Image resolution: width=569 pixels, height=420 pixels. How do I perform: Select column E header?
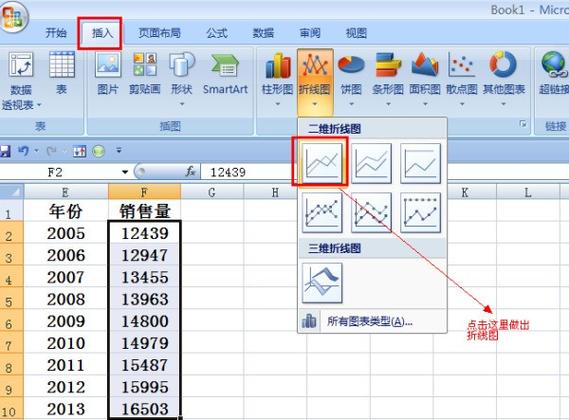pos(66,192)
